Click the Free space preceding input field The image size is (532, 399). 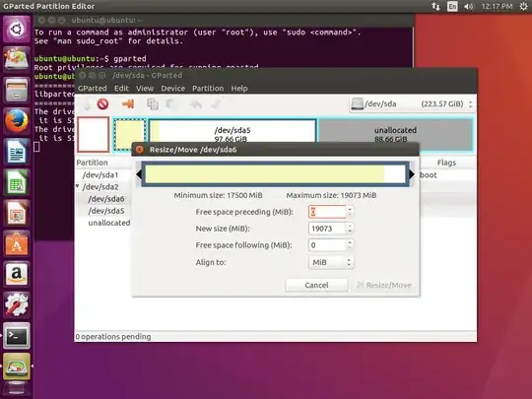point(327,212)
